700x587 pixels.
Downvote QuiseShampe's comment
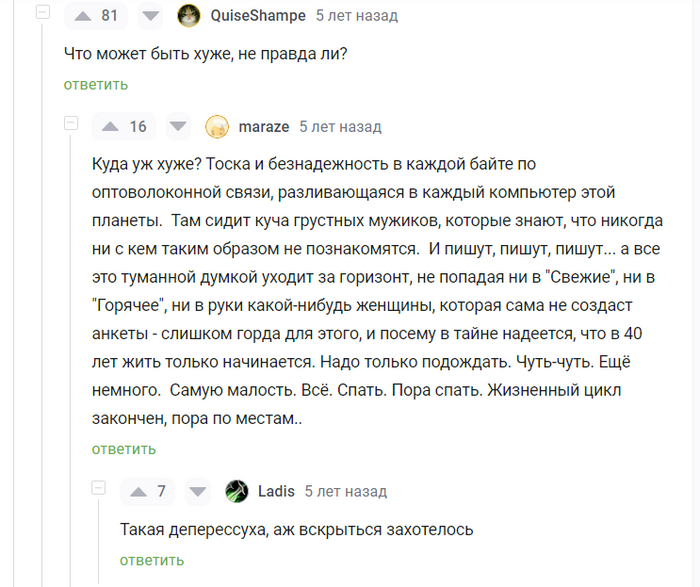tap(150, 16)
